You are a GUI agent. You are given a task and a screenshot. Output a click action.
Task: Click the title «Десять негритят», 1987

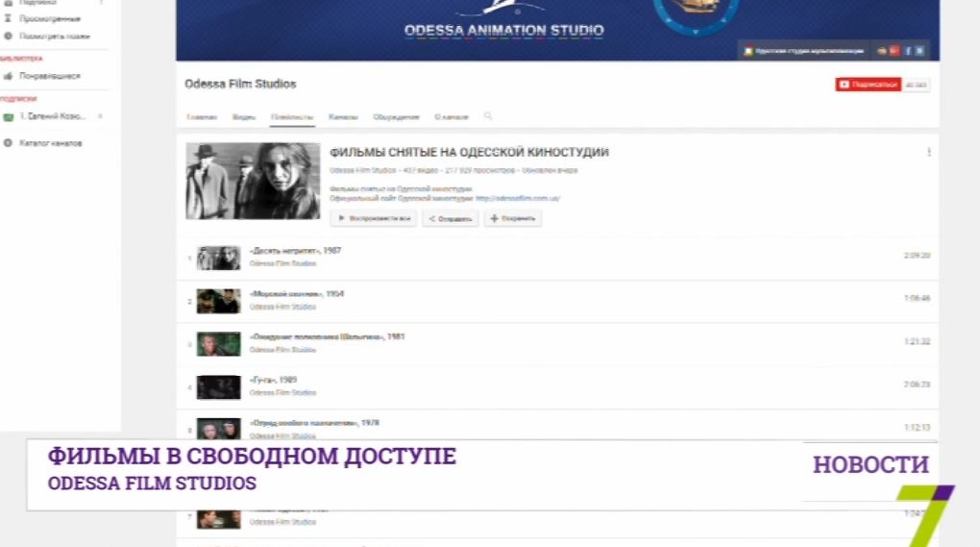(295, 251)
